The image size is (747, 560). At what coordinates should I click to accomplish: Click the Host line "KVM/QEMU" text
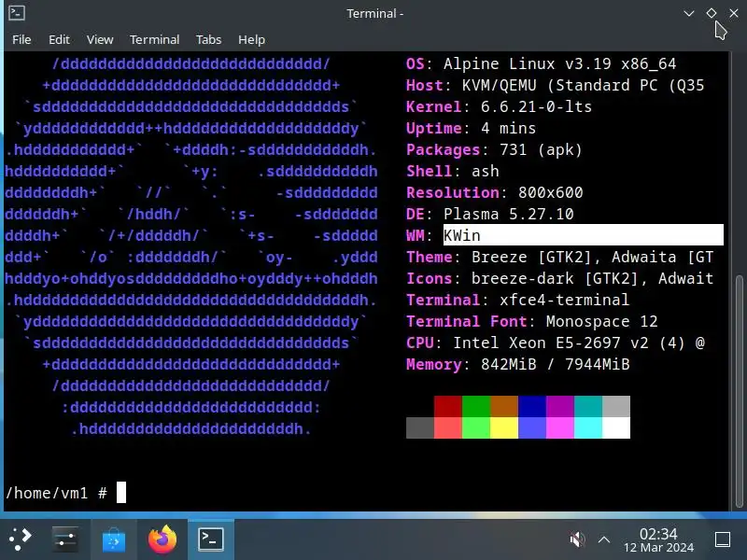(499, 85)
